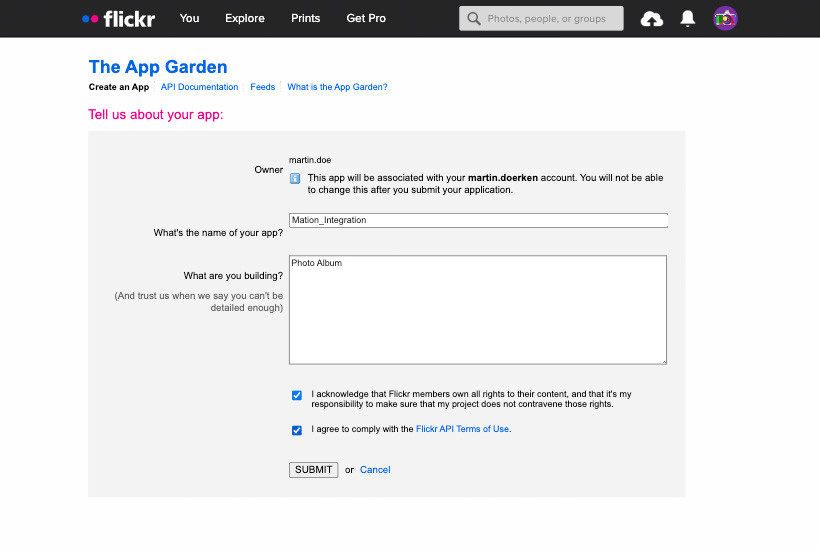
Task: Click the textarea resize handle corner
Action: (664, 361)
